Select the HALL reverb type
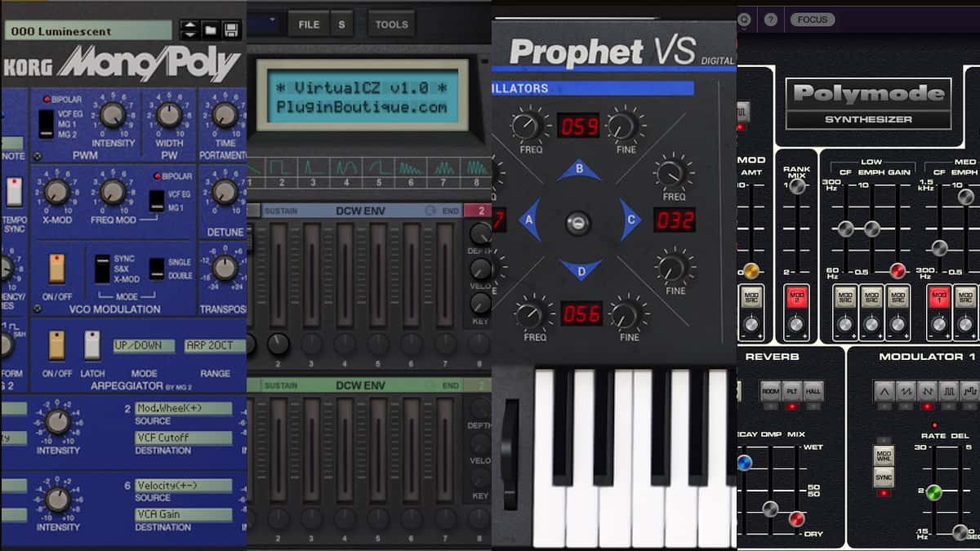This screenshot has height=551, width=980. [813, 390]
